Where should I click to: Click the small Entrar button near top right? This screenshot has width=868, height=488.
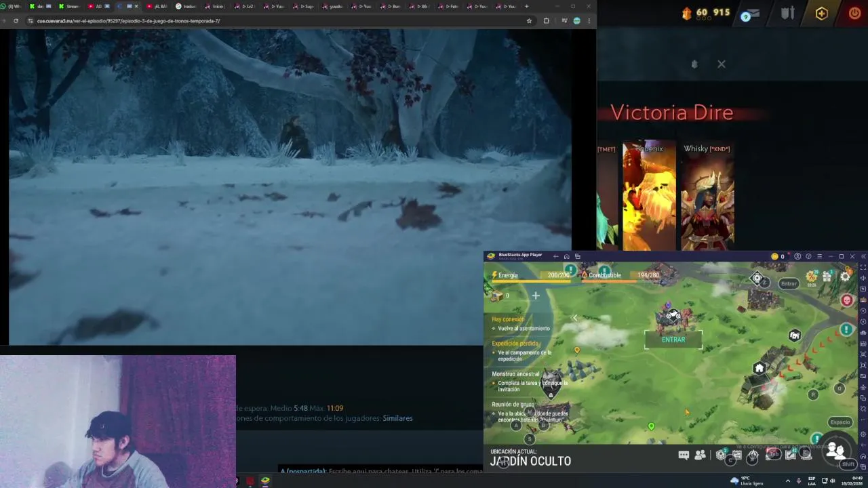click(788, 284)
